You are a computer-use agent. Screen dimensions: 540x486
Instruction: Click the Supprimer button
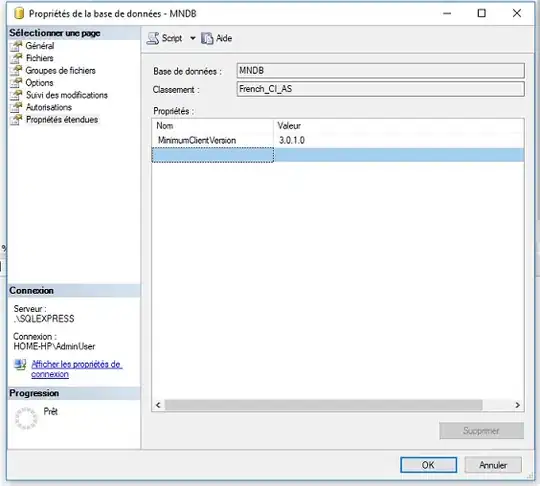point(481,431)
